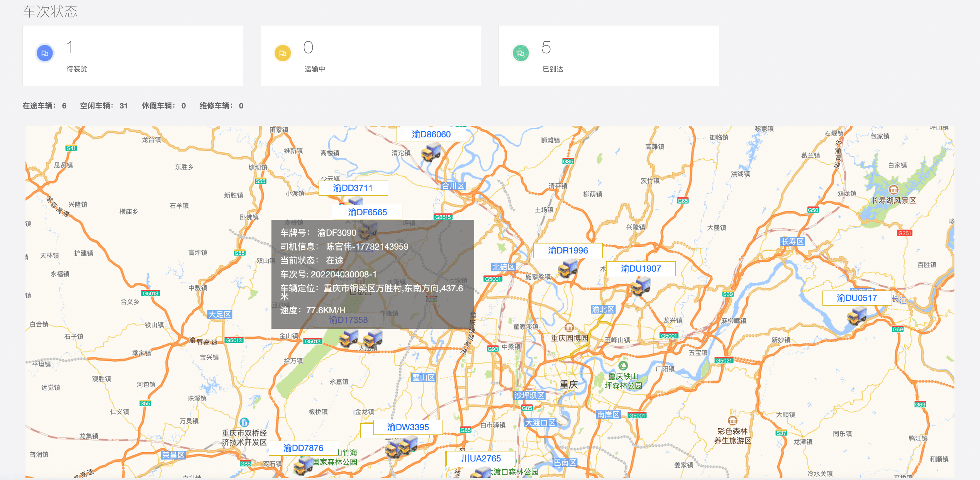
Task: Select the 渝DW3395 vehicle label
Action: (408, 427)
